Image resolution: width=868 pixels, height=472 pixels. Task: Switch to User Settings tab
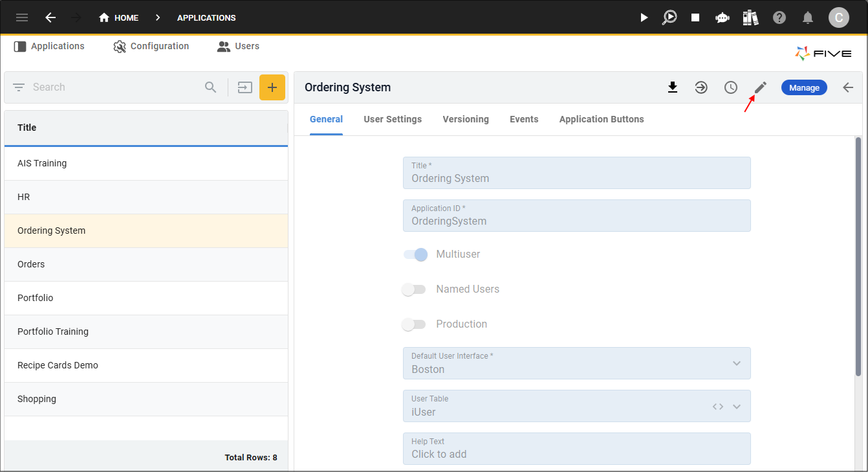(393, 119)
